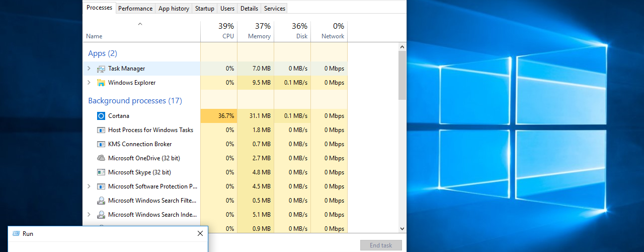Sort by the Memory column header

[256, 31]
